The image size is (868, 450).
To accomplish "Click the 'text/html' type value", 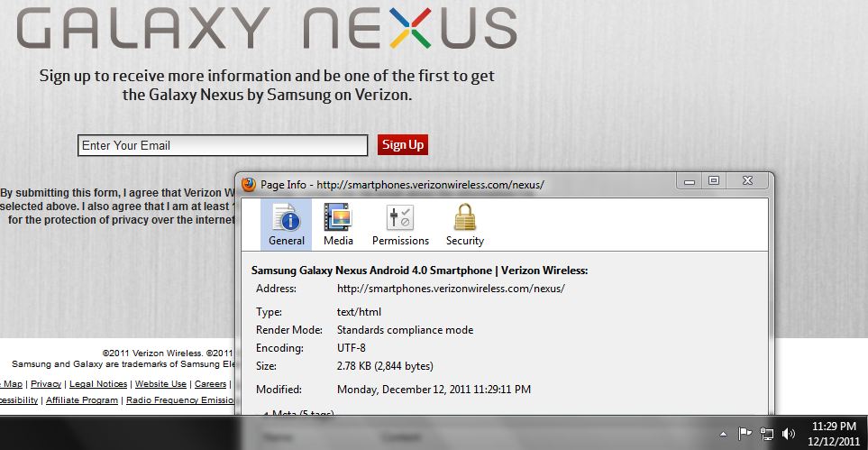I will [x=359, y=312].
